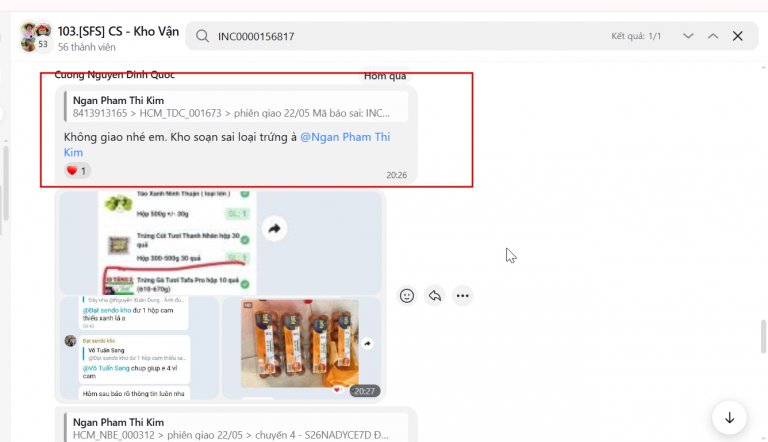Open group title 103.[SFS] CS - Kho Vận

tap(118, 31)
